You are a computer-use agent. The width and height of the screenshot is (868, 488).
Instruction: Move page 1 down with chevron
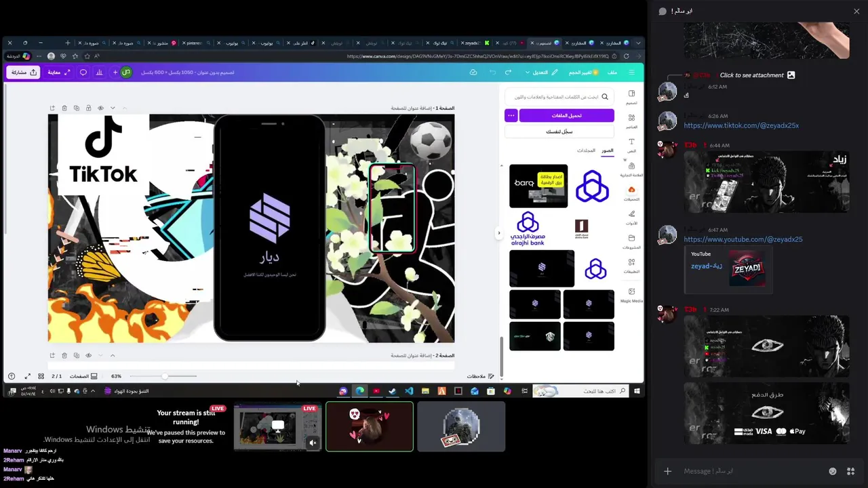[x=113, y=108]
